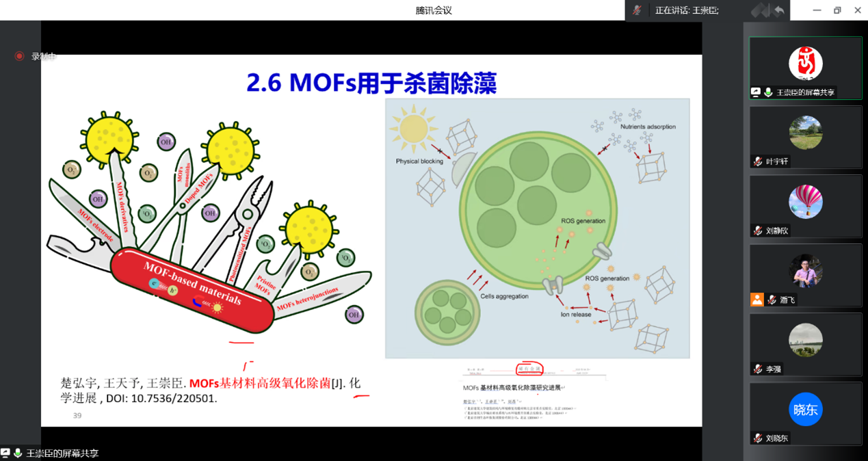
Task: Click the screen share icon on 王崇臣's tile
Action: tap(756, 92)
